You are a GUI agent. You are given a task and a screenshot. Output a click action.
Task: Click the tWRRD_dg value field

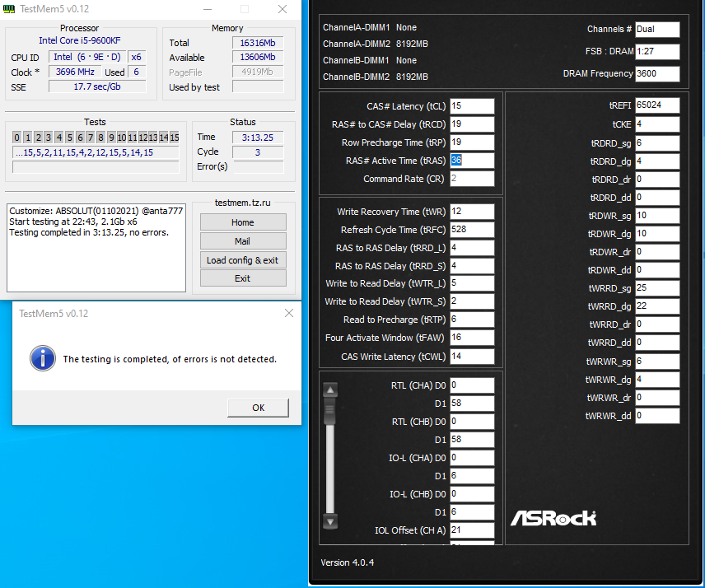(657, 306)
